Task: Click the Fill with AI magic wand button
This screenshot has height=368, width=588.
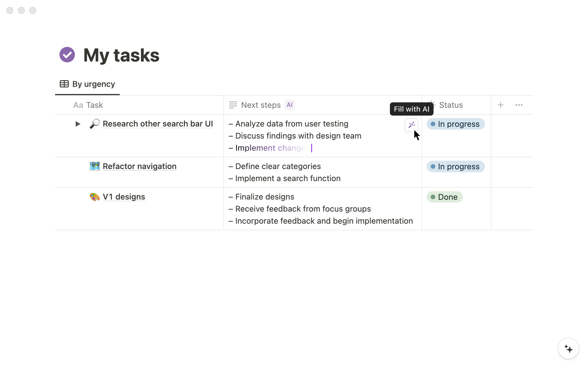Action: tap(411, 125)
